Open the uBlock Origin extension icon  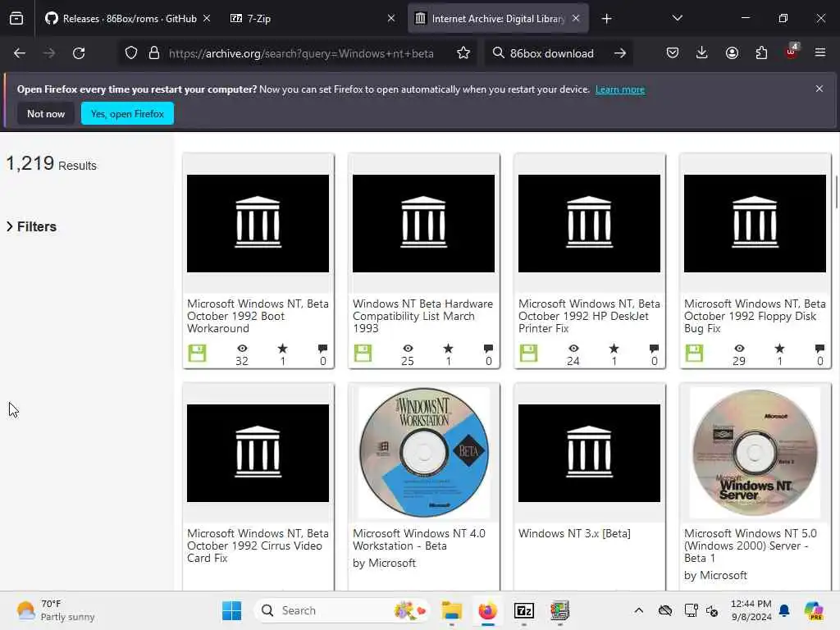point(792,52)
